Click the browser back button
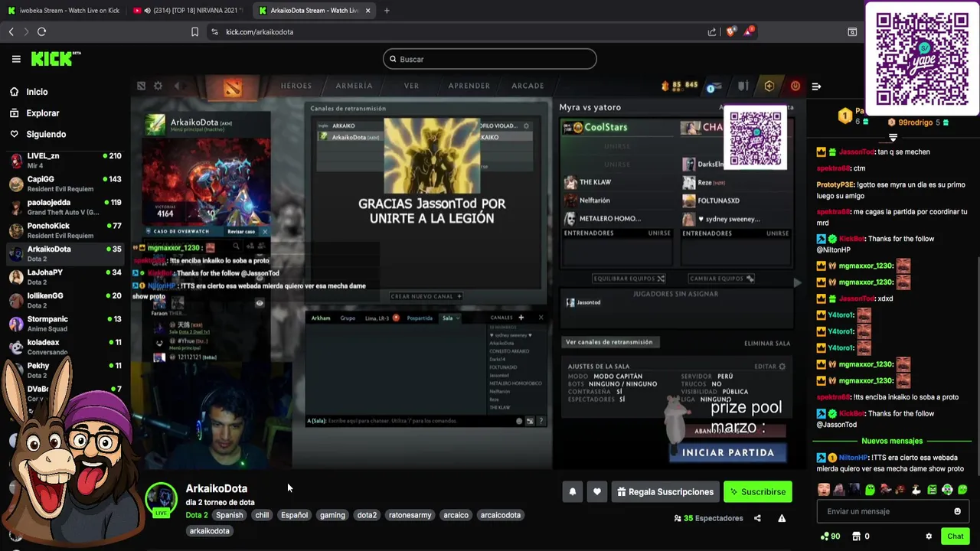The height and width of the screenshot is (551, 980). pos(11,31)
